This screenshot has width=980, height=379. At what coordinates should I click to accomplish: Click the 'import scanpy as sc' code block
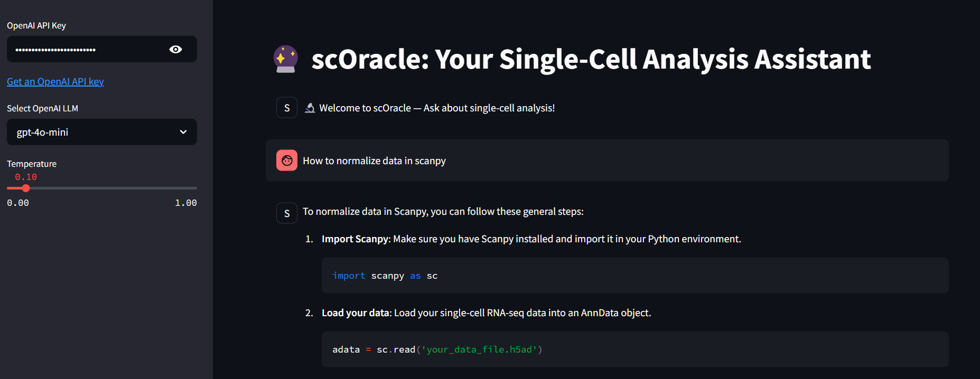pos(635,276)
